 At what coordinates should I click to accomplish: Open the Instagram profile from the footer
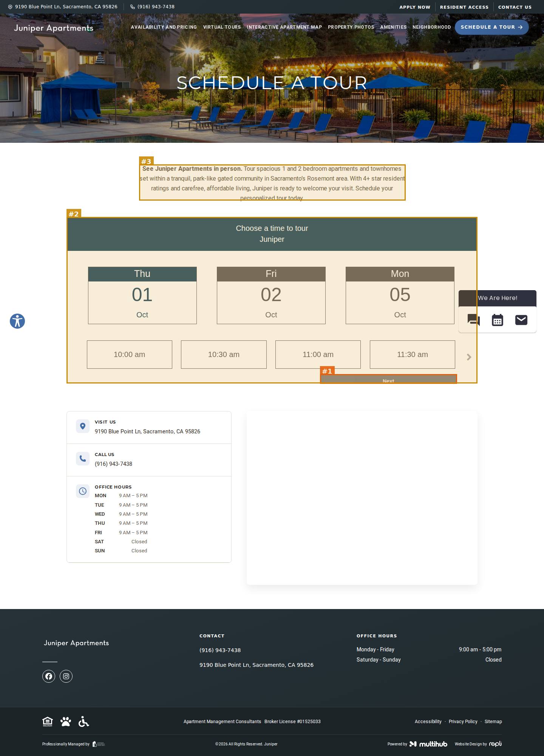click(x=66, y=676)
